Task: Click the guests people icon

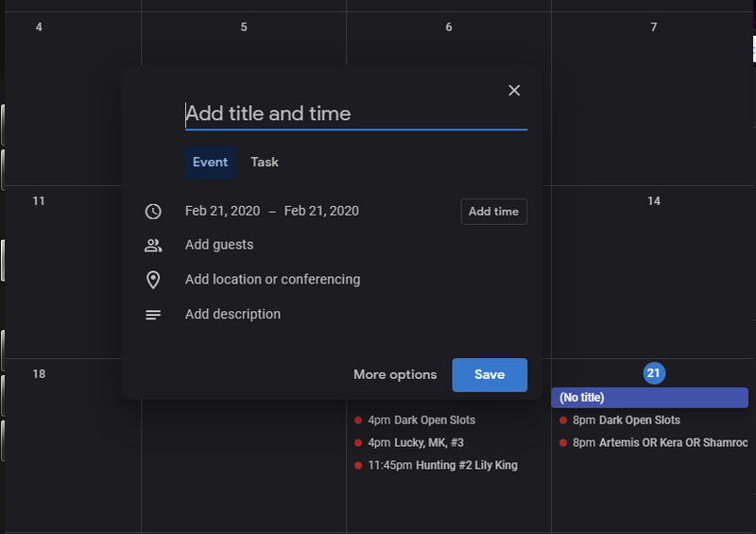Action: coord(153,246)
